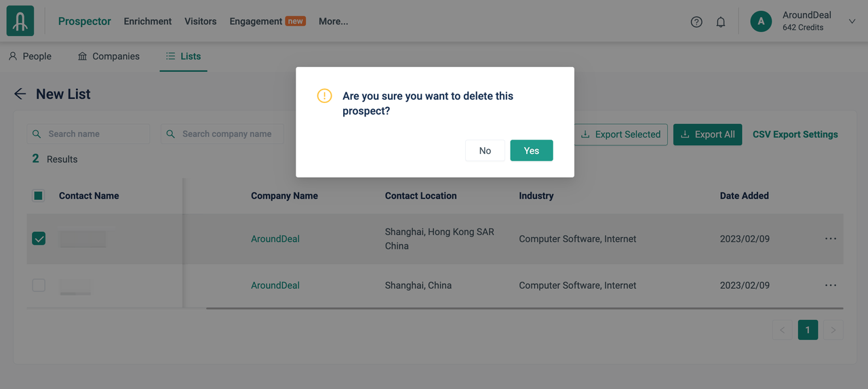Image resolution: width=868 pixels, height=389 pixels.
Task: Go back using the arrow beside New List
Action: pyautogui.click(x=20, y=94)
